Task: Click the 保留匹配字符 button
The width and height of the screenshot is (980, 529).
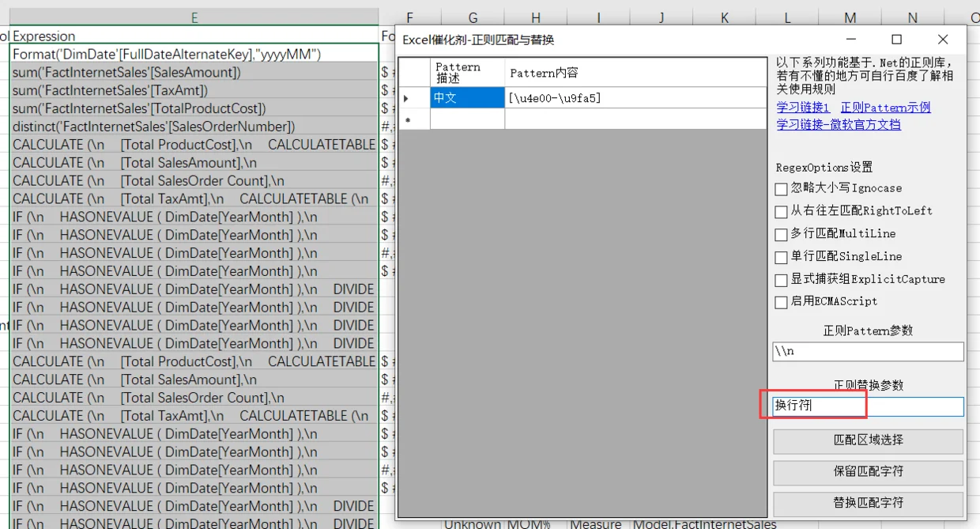Action: [868, 472]
